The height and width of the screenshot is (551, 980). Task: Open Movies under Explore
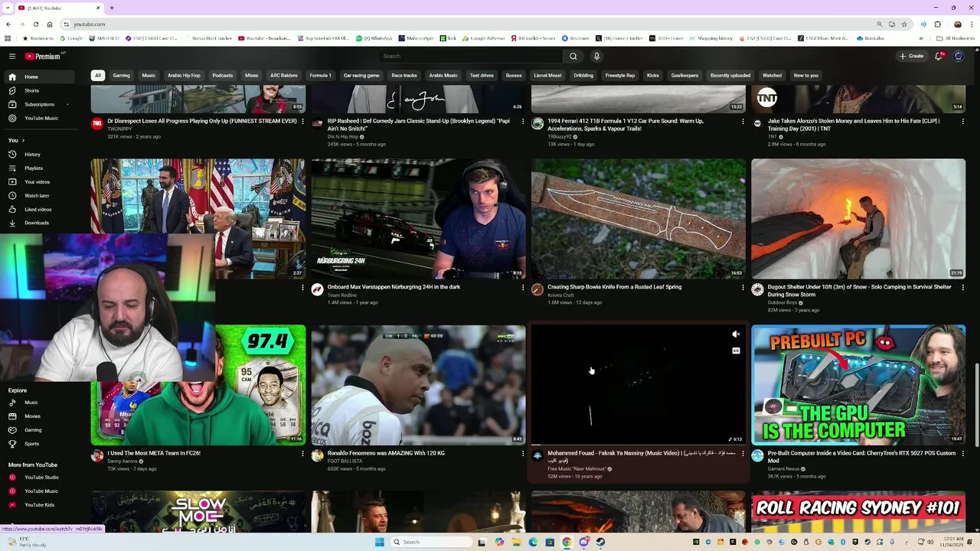tap(38, 416)
